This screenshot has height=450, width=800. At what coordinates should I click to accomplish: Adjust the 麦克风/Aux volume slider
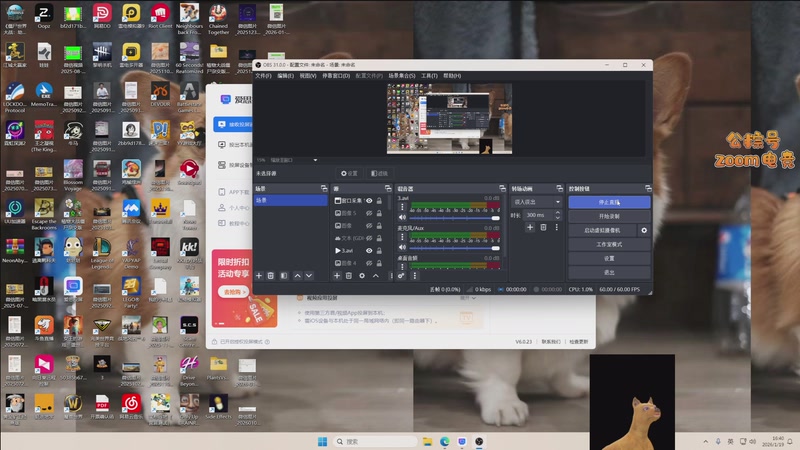[x=455, y=248]
